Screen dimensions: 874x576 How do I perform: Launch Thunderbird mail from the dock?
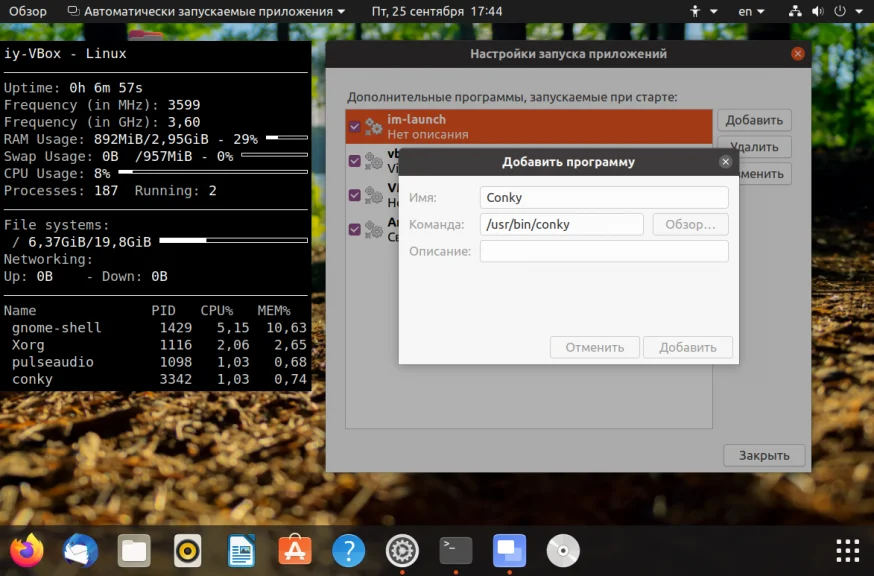point(80,550)
